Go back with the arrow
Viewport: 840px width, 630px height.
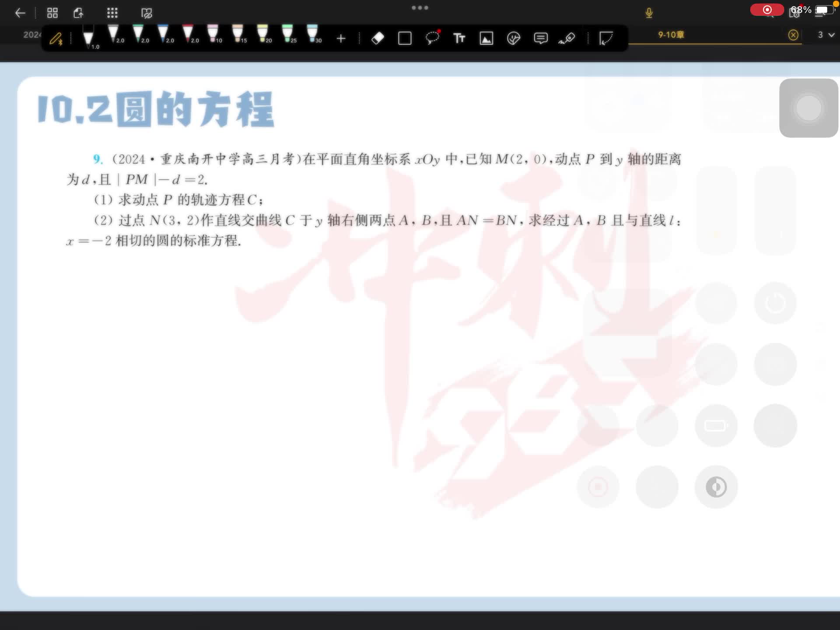(20, 13)
